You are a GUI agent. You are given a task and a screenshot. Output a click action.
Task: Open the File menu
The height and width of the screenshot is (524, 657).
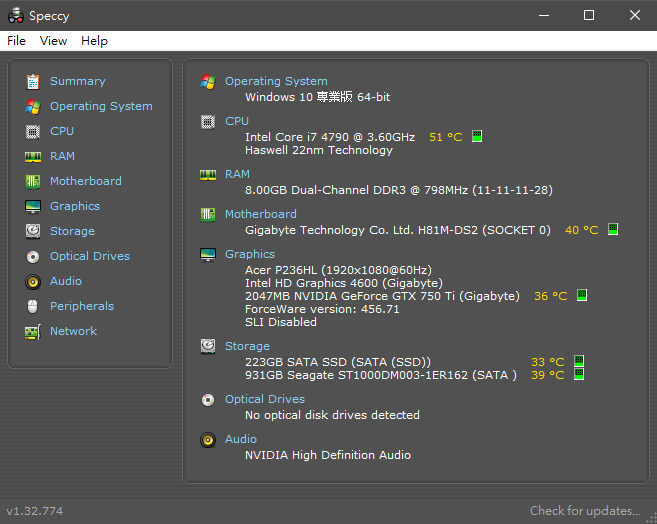click(x=16, y=41)
